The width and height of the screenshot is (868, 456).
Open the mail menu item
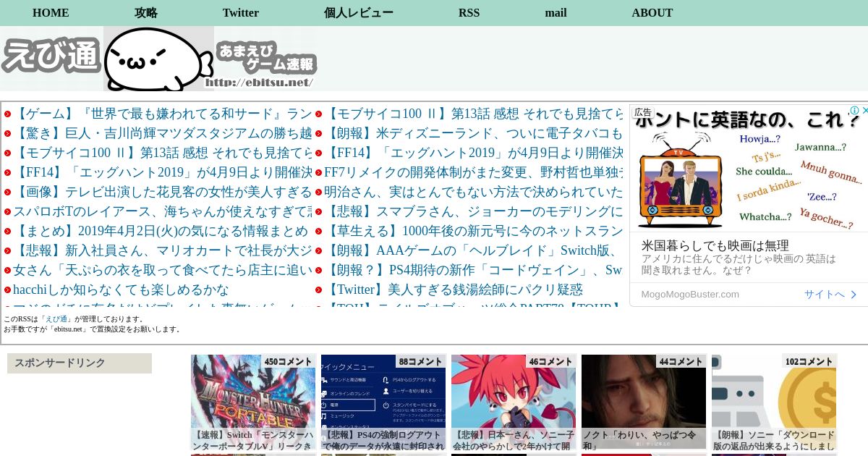point(556,13)
